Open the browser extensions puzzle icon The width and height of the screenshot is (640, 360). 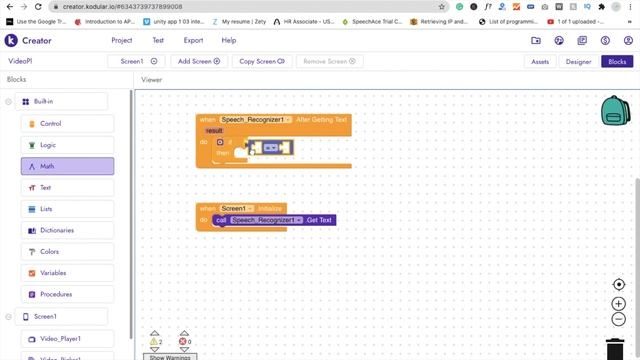[601, 7]
